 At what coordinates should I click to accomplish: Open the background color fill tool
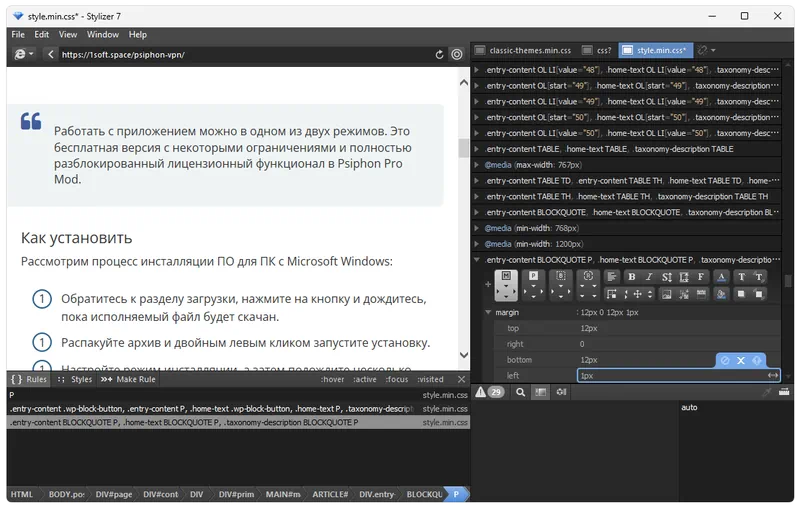tap(721, 294)
